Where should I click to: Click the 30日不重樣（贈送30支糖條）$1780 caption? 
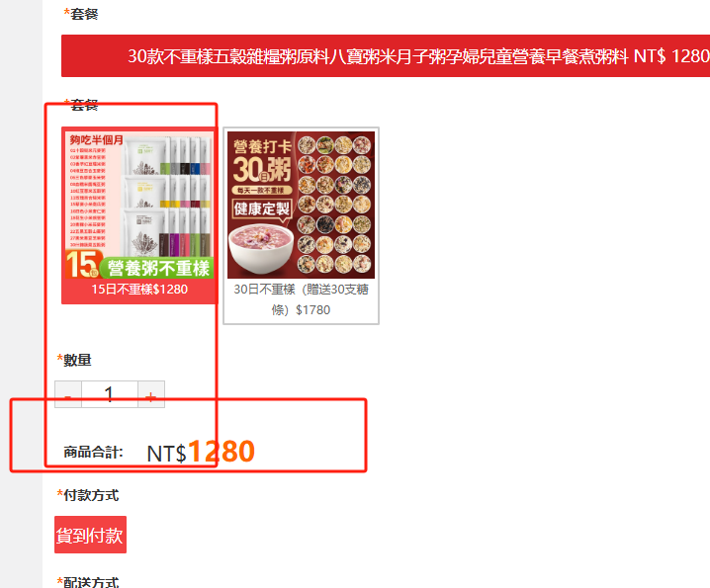[x=302, y=299]
